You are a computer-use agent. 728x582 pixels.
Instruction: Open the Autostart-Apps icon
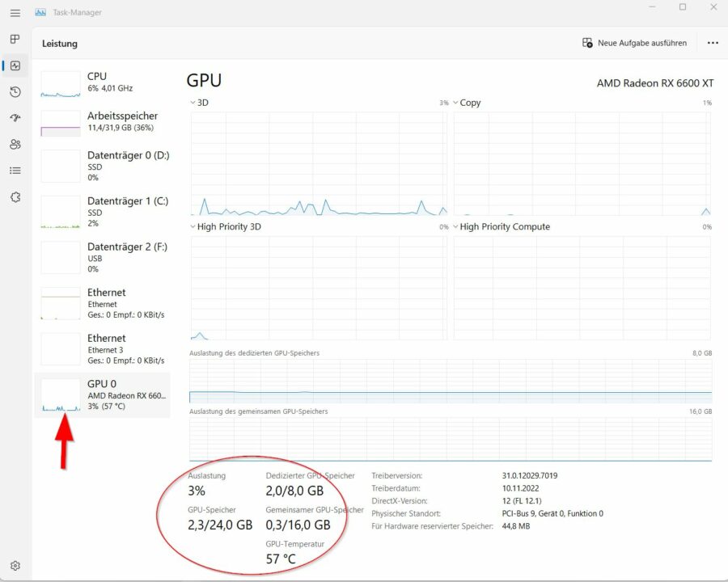14,118
